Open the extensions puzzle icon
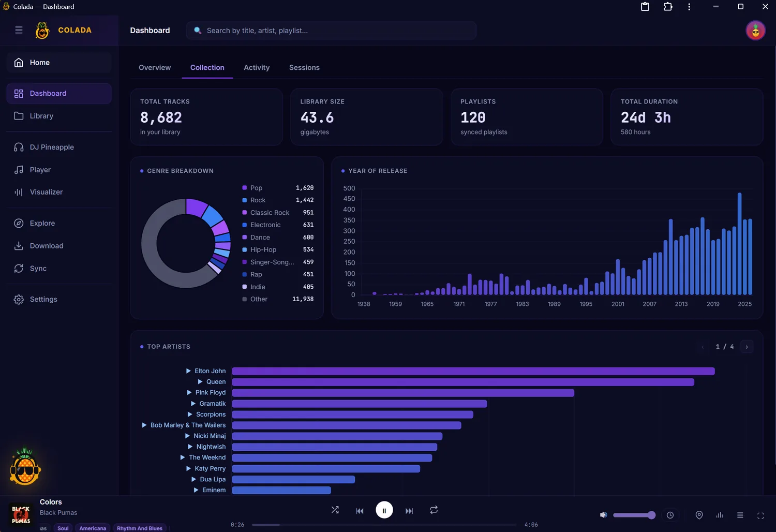 (668, 7)
